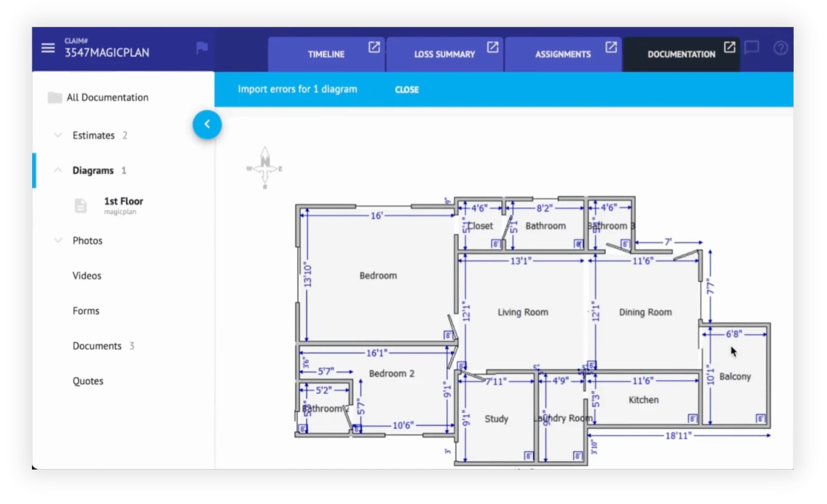Expand the Photos section

click(x=58, y=241)
